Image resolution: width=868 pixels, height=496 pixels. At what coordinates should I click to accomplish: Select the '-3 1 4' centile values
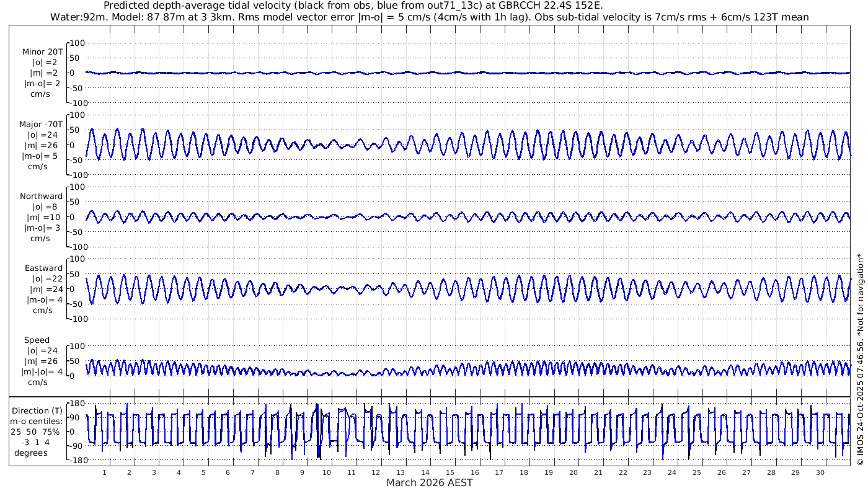click(x=35, y=442)
